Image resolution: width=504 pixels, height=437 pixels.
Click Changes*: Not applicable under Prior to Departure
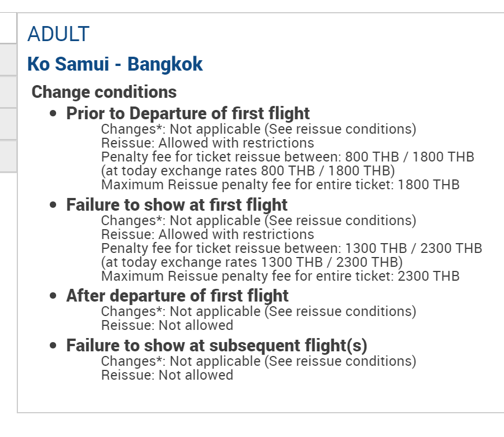coord(258,128)
